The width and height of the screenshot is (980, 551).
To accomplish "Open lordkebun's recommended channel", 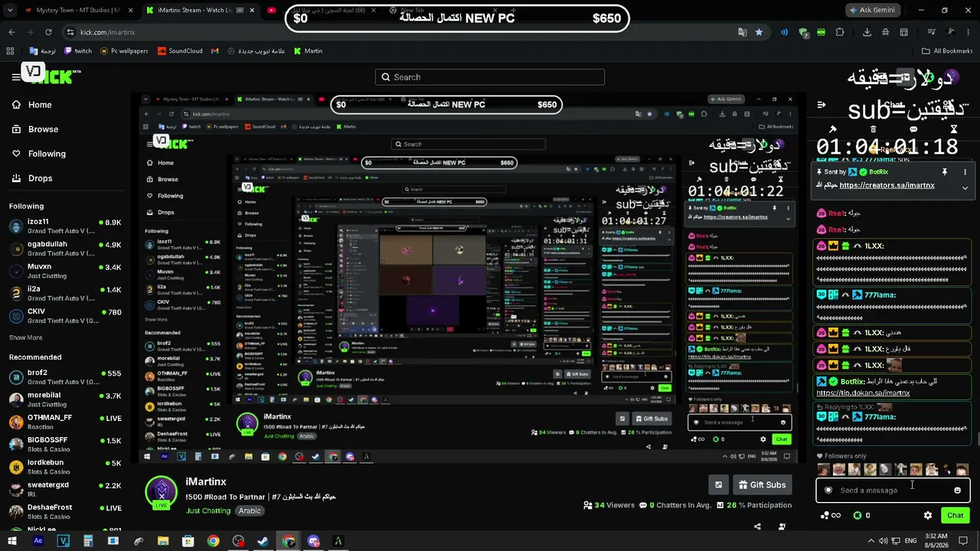I will (65, 467).
